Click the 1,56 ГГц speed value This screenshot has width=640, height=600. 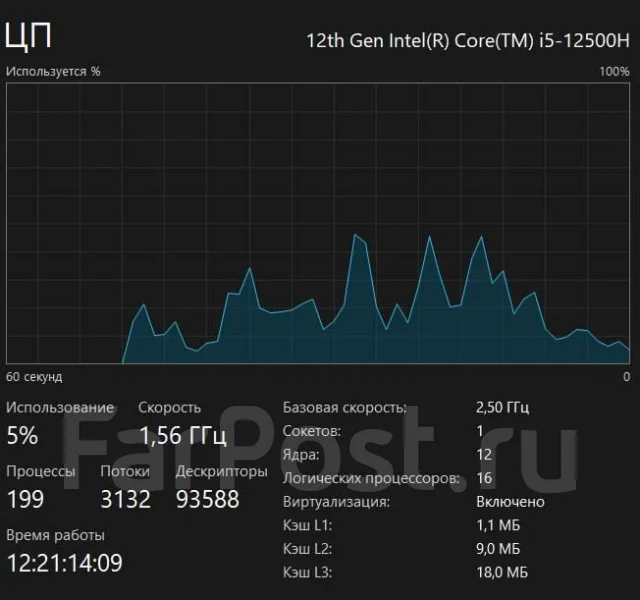(x=183, y=435)
